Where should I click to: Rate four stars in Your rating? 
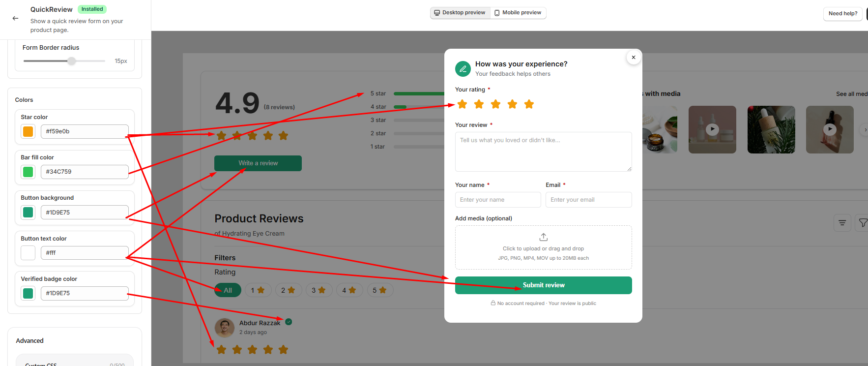(x=512, y=104)
